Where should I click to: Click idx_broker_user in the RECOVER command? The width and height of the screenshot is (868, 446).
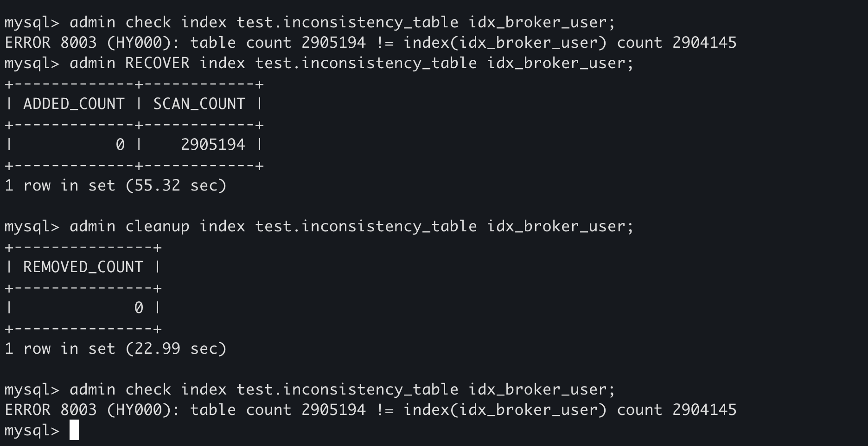(556, 63)
